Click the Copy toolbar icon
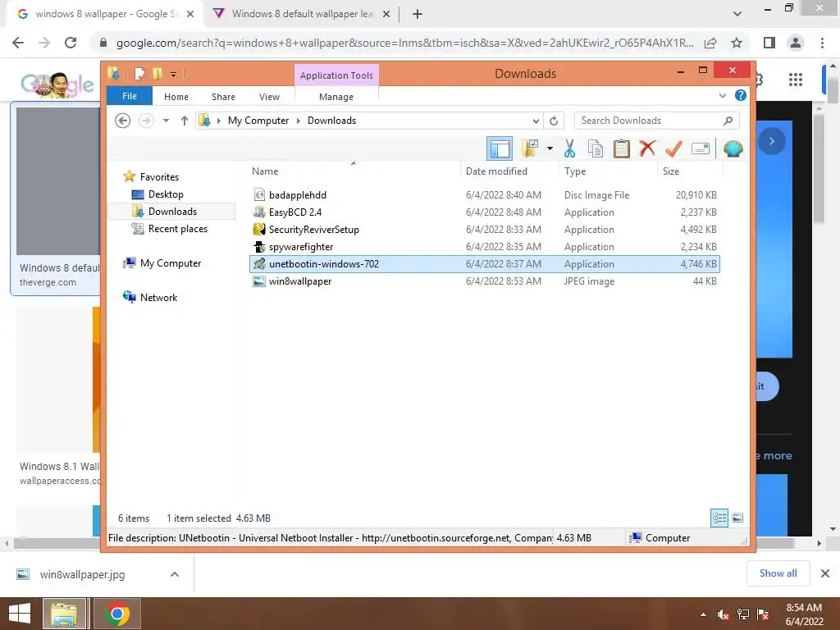Screen dimensions: 840x630 pos(596,148)
